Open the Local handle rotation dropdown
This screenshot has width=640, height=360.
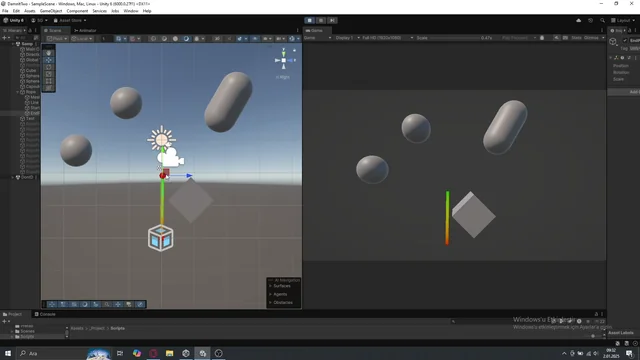[x=82, y=39]
